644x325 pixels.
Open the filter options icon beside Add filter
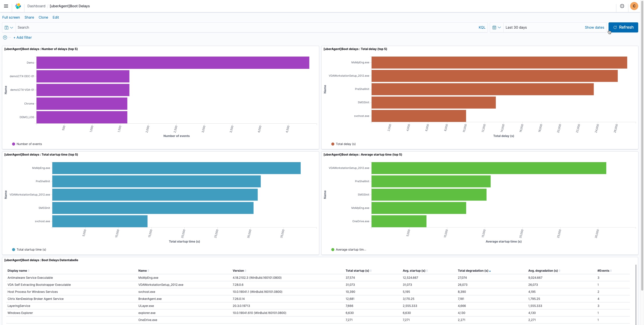click(x=5, y=37)
